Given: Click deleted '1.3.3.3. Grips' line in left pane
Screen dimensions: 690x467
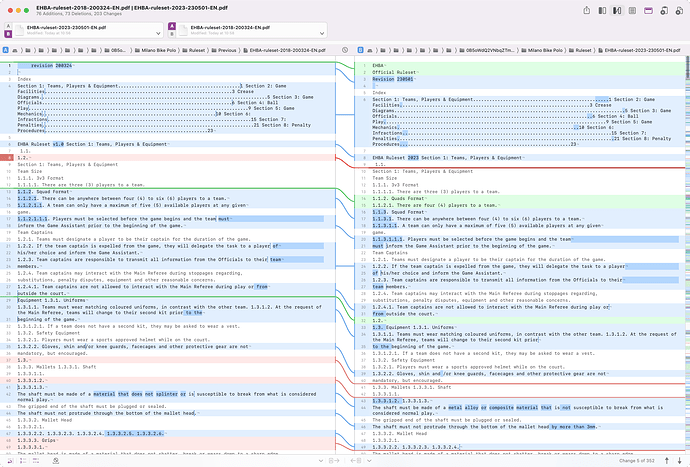Looking at the screenshot, I should pos(37,440).
